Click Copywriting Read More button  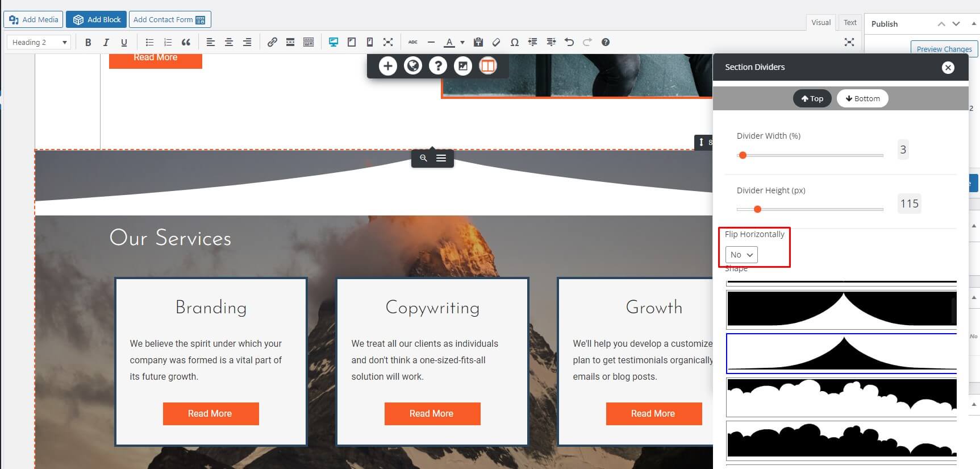point(432,414)
